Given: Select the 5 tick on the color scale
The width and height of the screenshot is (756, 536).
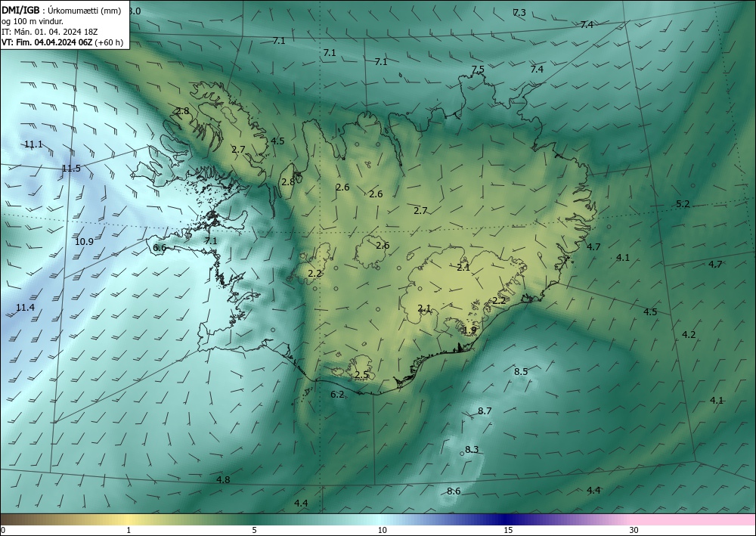Looking at the screenshot, I should click(254, 530).
